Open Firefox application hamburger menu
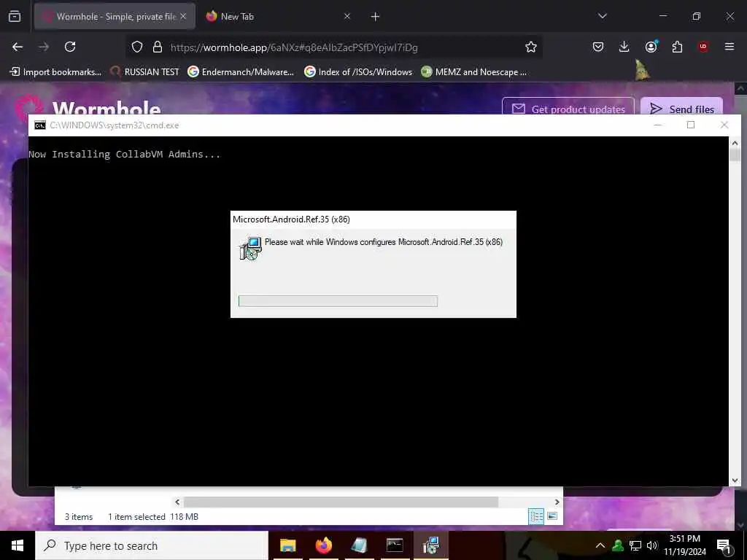Screen dimensions: 747x560 [729, 47]
